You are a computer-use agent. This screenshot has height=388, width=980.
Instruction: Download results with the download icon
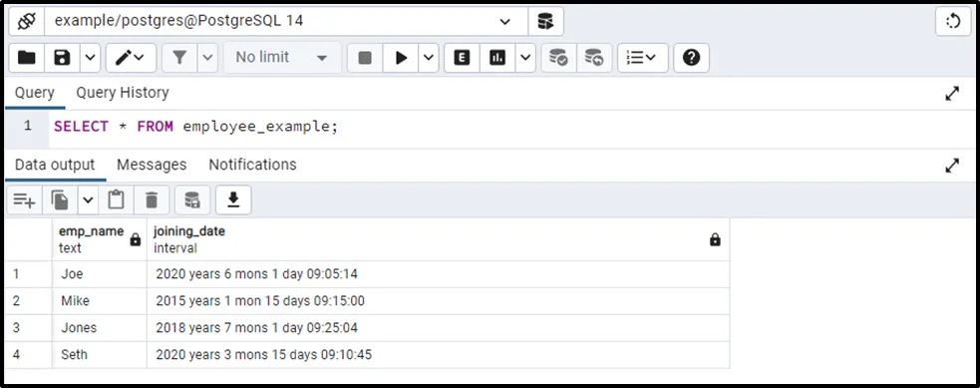pos(233,199)
